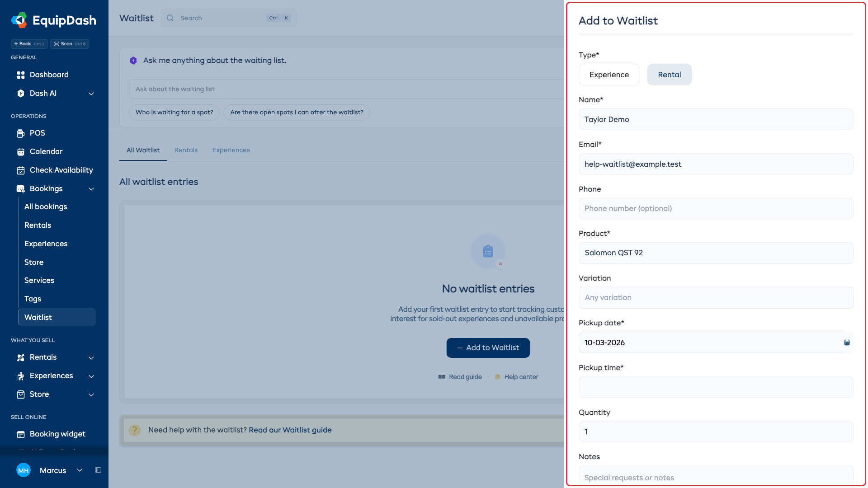Click the Ask about the waiting list field
The width and height of the screenshot is (868, 488).
[x=346, y=89]
